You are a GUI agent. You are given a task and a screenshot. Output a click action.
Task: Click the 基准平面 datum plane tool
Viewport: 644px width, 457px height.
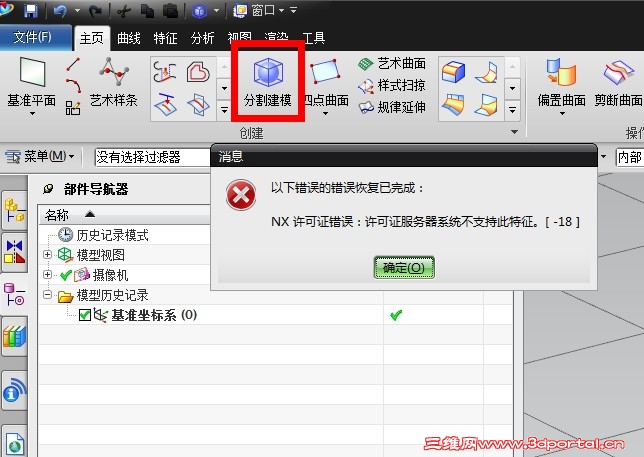(32, 81)
